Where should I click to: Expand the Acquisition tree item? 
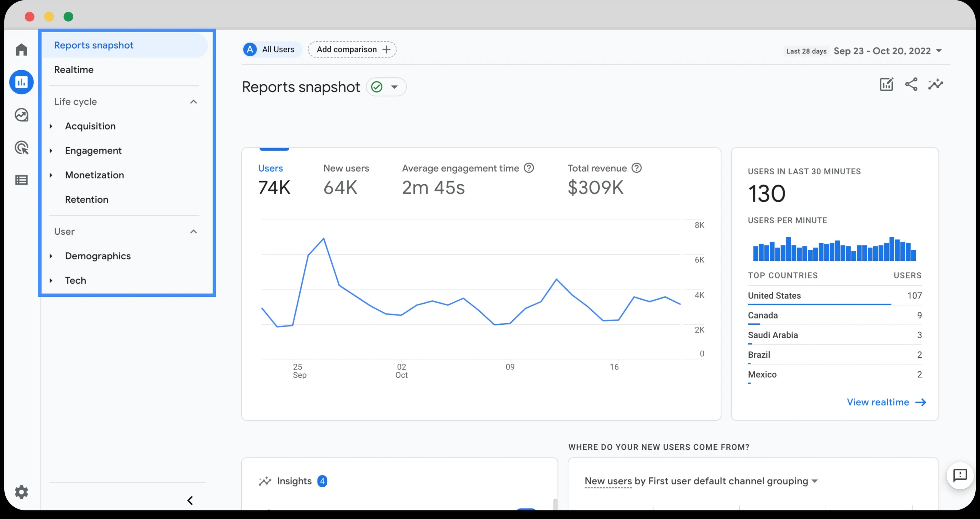pos(51,126)
